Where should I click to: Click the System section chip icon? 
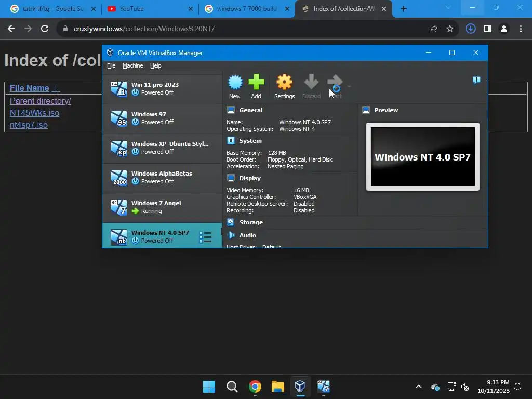(x=231, y=141)
